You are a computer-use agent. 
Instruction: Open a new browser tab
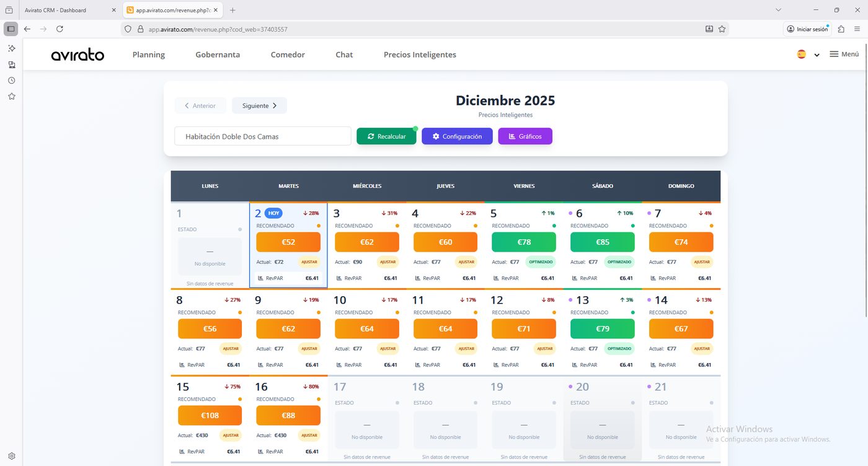tap(232, 10)
